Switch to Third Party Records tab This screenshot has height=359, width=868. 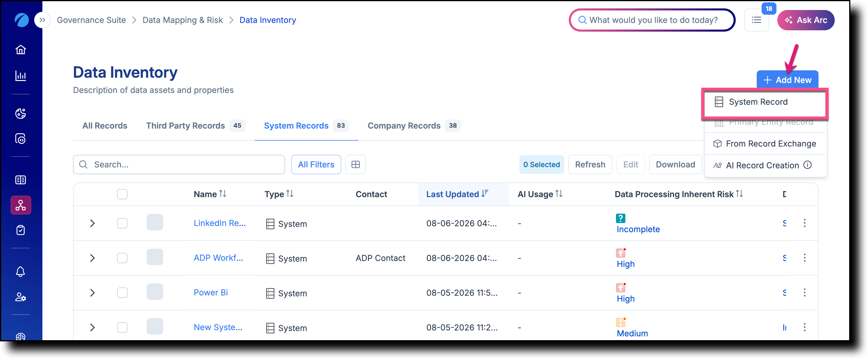[x=196, y=126]
